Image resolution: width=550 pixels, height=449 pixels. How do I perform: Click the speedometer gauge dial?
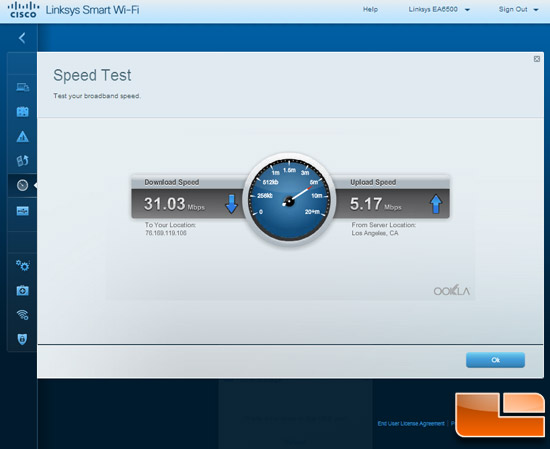point(289,200)
